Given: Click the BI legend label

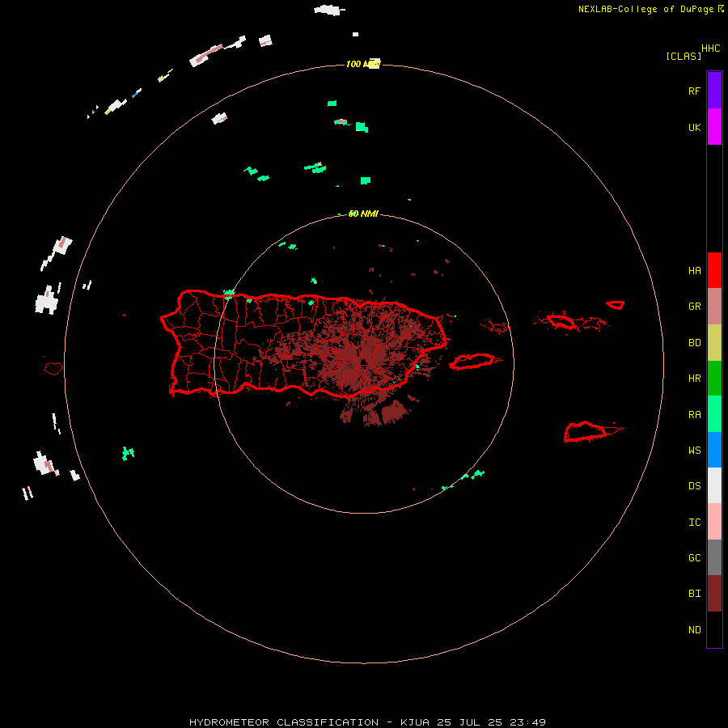Looking at the screenshot, I should point(694,594).
